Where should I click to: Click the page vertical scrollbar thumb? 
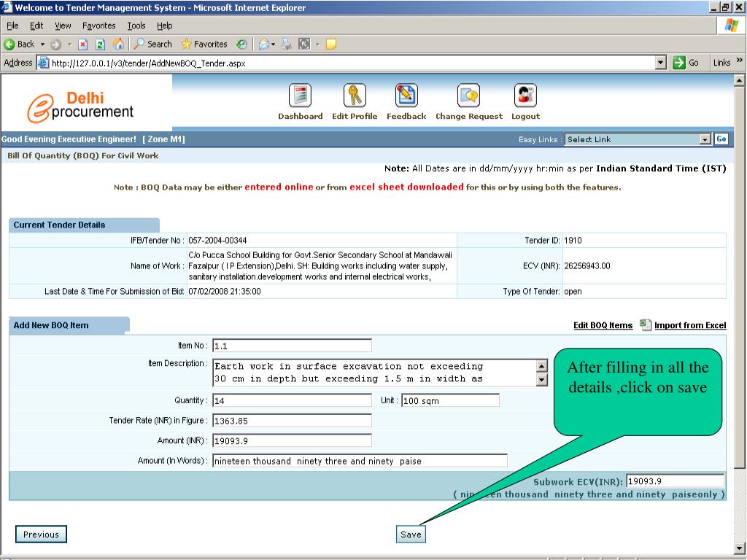pyautogui.click(x=740, y=277)
